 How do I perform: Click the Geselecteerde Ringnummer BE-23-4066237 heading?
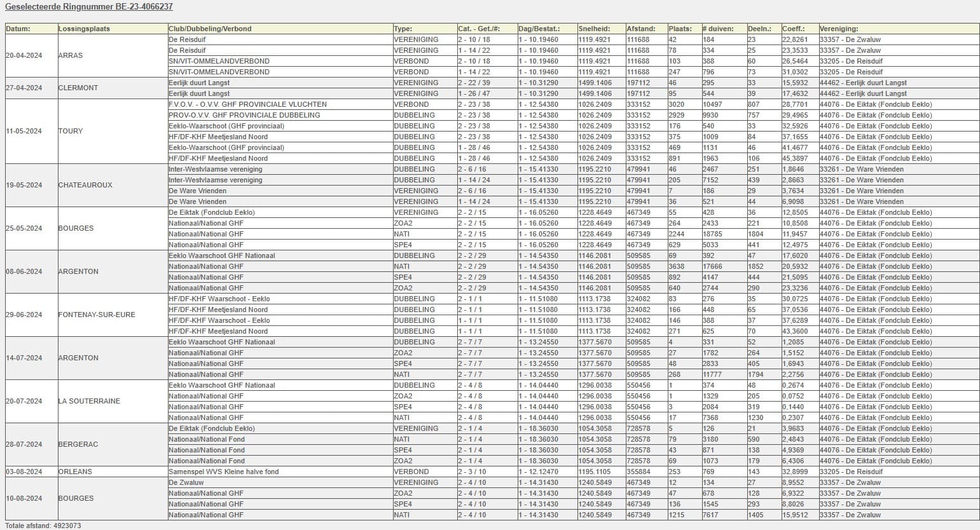(89, 7)
